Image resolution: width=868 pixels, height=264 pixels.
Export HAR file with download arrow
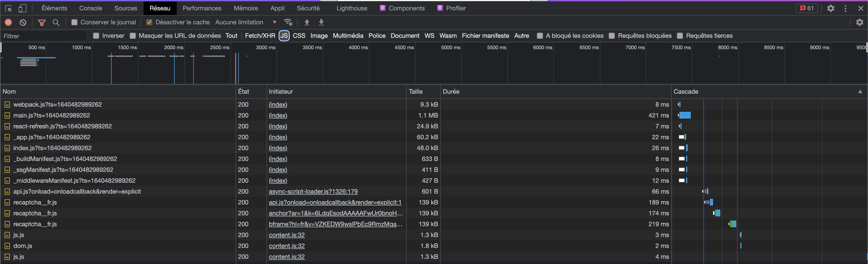pos(321,22)
